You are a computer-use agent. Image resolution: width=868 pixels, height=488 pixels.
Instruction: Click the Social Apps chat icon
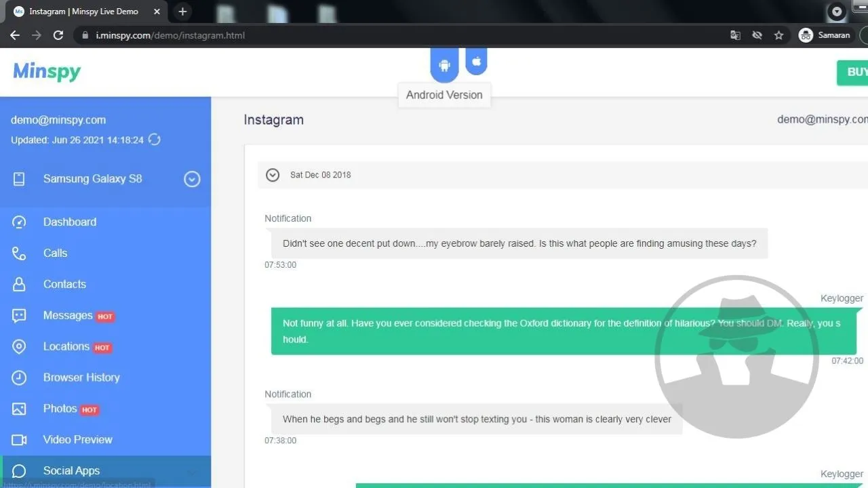click(x=19, y=471)
